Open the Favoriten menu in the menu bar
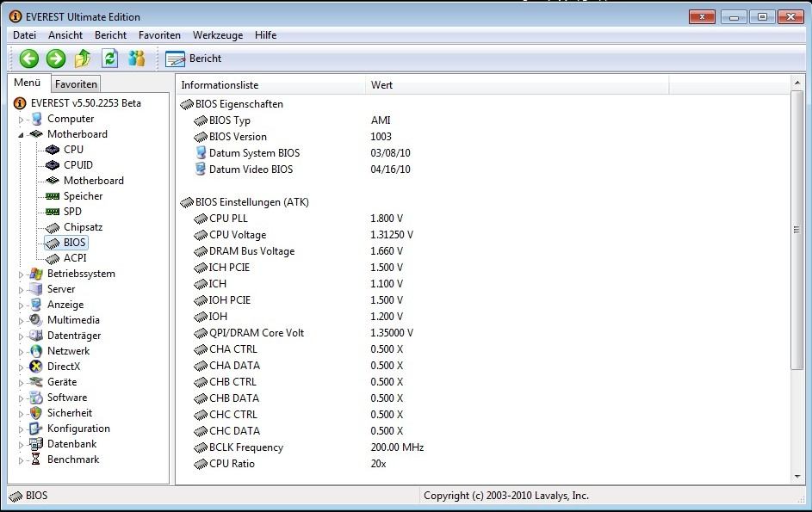This screenshot has height=512, width=812. (159, 35)
